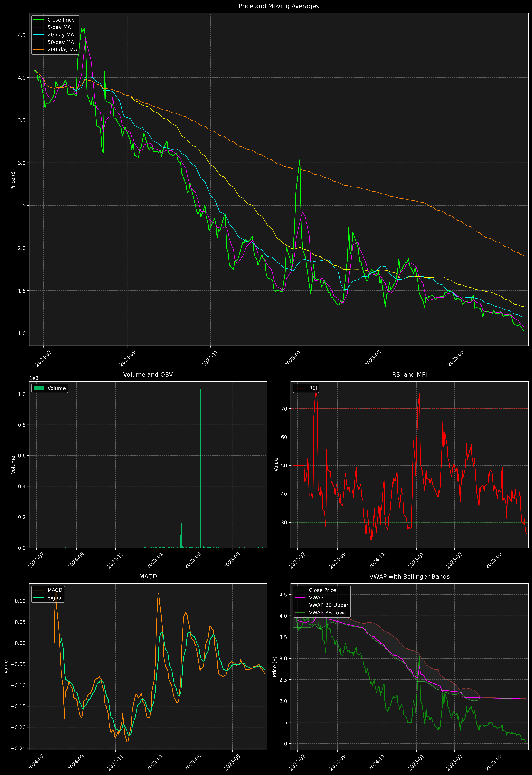
Task: Click the '200-day MA' legend entry
Action: click(62, 50)
